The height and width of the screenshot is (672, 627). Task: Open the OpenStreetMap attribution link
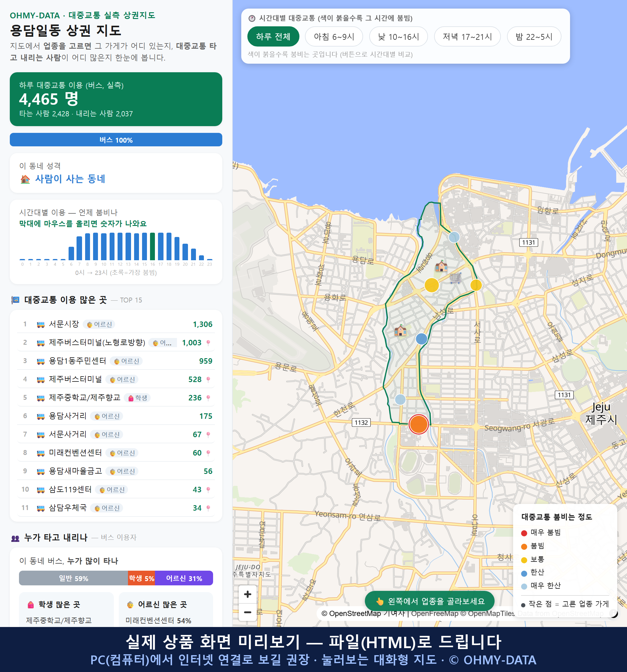(351, 614)
